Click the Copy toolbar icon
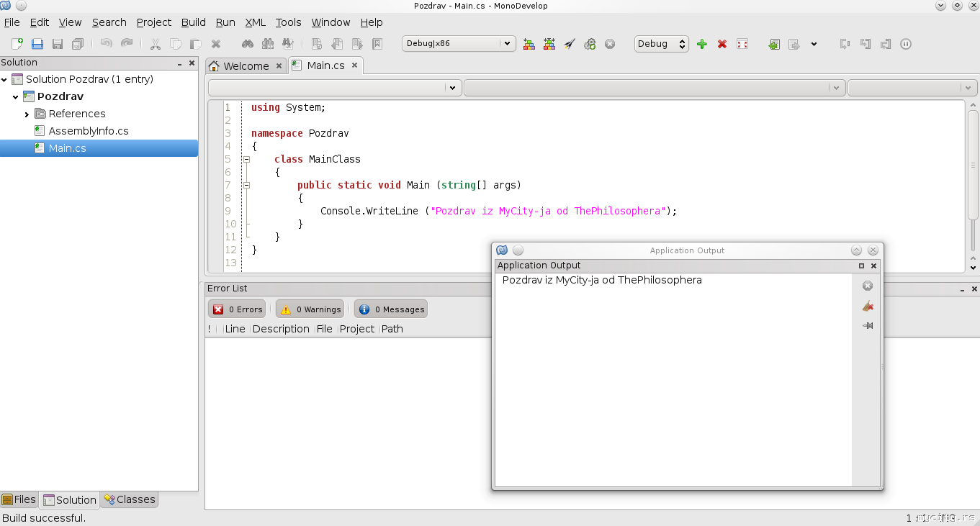This screenshot has height=526, width=980. pyautogui.click(x=175, y=44)
